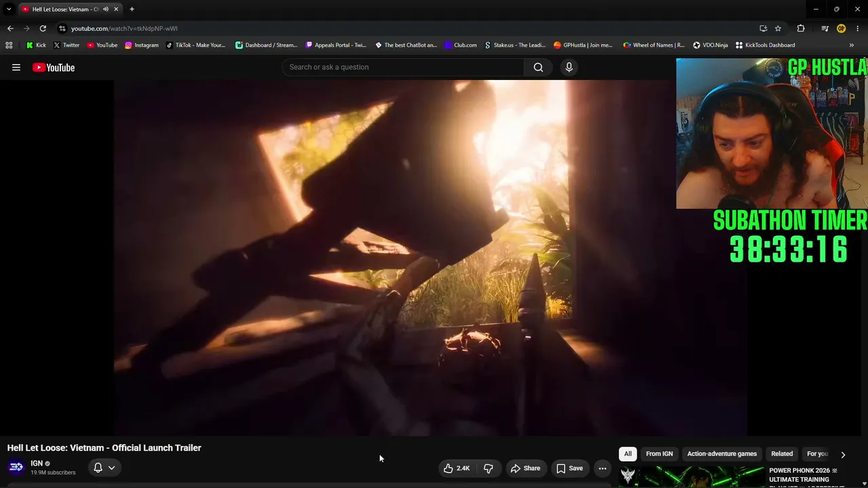Open a new browser tab

pos(132,9)
